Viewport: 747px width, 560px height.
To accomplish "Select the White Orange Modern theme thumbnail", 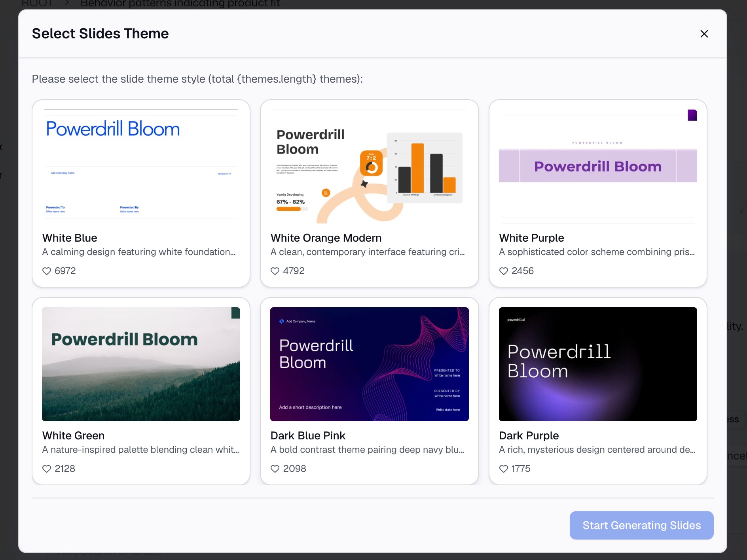I will coord(370,166).
